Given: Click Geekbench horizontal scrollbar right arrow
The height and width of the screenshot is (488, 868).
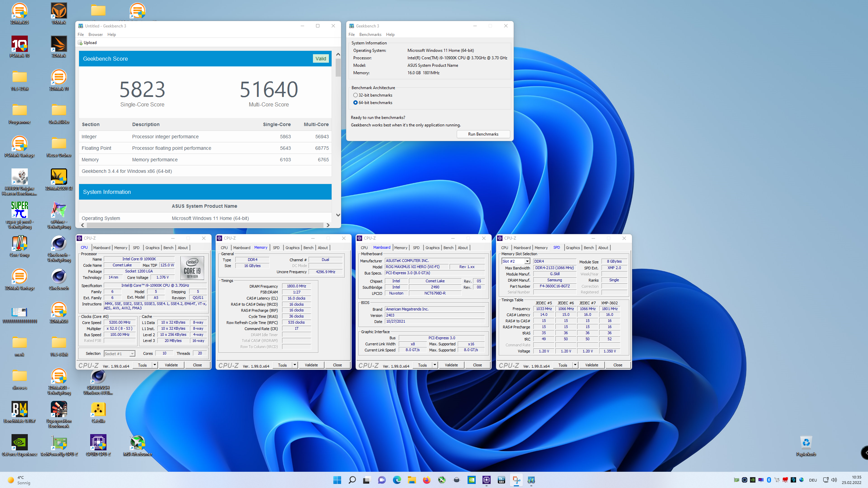Looking at the screenshot, I should tap(328, 225).
